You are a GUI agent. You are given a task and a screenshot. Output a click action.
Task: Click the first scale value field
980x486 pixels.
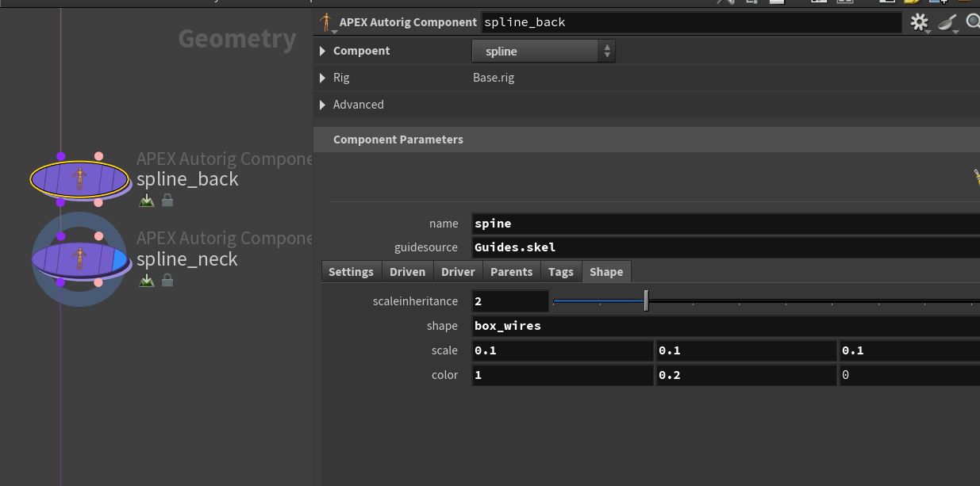click(x=563, y=350)
